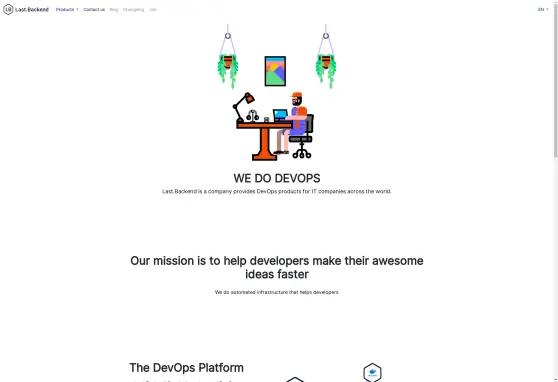This screenshot has width=558, height=382.
Task: Click the right hanging plant illustration
Action: 326,57
